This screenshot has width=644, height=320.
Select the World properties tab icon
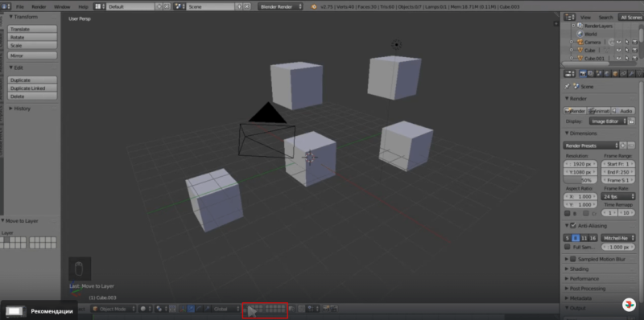coord(607,74)
